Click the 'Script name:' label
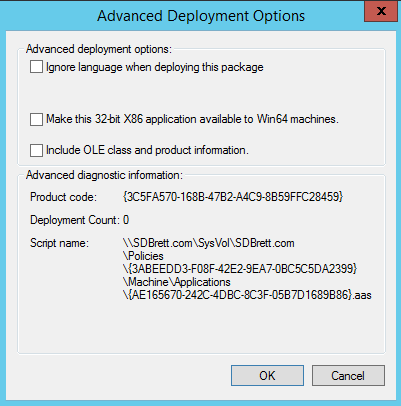Image resolution: width=401 pixels, height=406 pixels. point(59,243)
